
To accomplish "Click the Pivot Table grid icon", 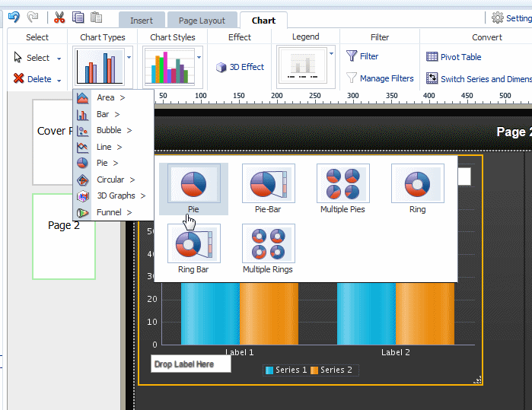I will 432,56.
